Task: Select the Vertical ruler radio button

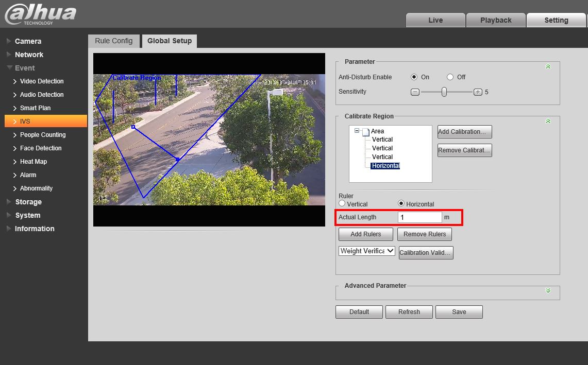Action: click(342, 204)
